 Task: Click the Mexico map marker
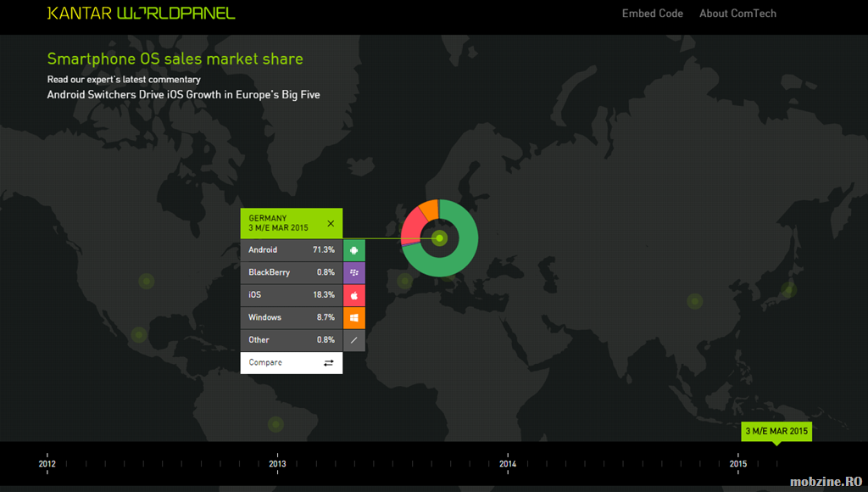click(x=138, y=334)
